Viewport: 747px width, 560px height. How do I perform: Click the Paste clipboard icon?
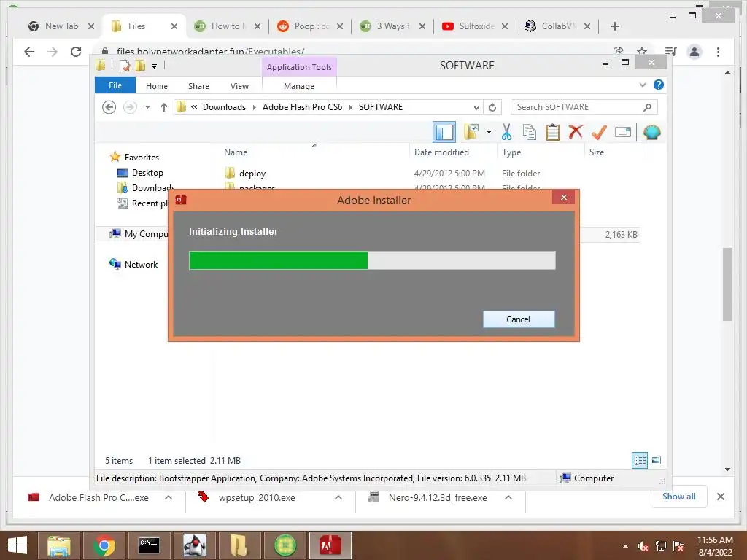pyautogui.click(x=553, y=132)
